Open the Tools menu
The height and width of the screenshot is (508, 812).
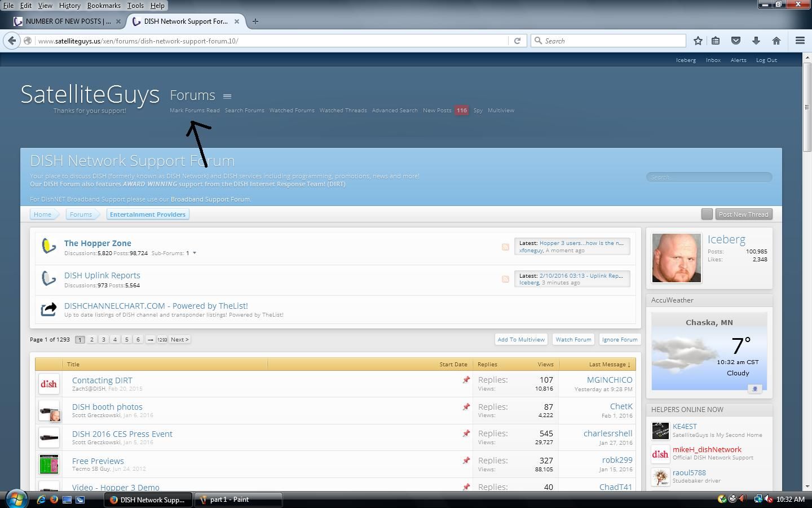click(135, 5)
